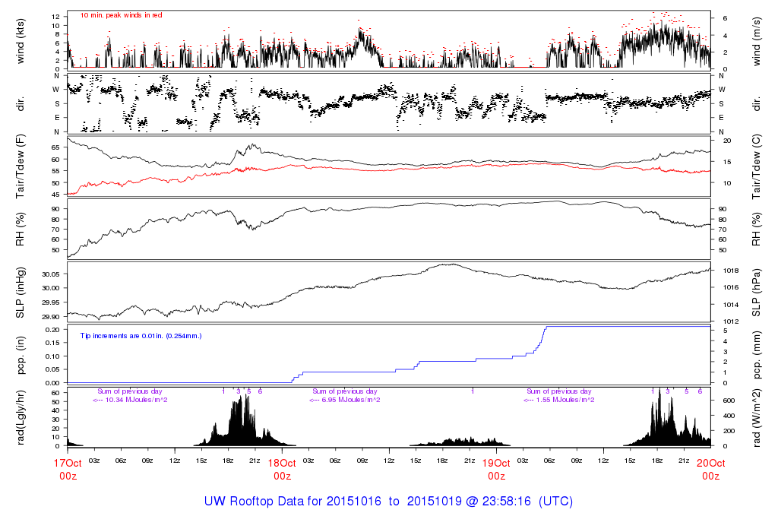Click the 1.55 MJoules/m^2 daily sum text
The image size is (778, 532).
tap(559, 400)
